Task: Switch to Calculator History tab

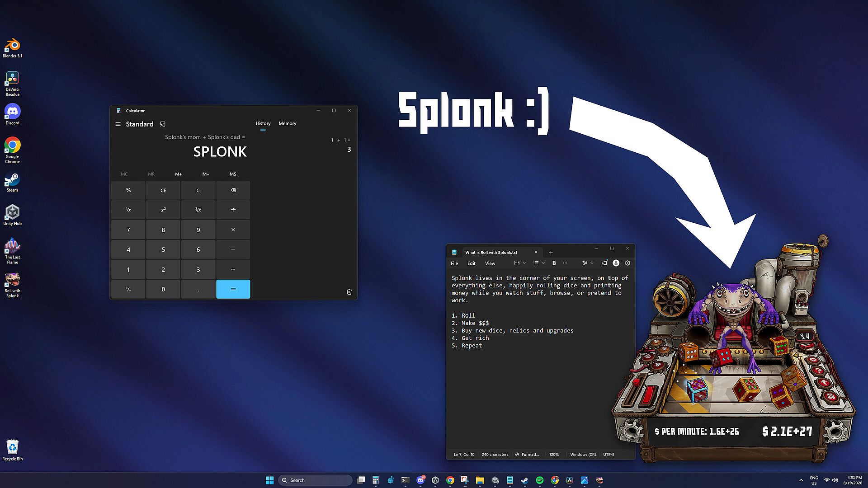Action: [x=263, y=124]
